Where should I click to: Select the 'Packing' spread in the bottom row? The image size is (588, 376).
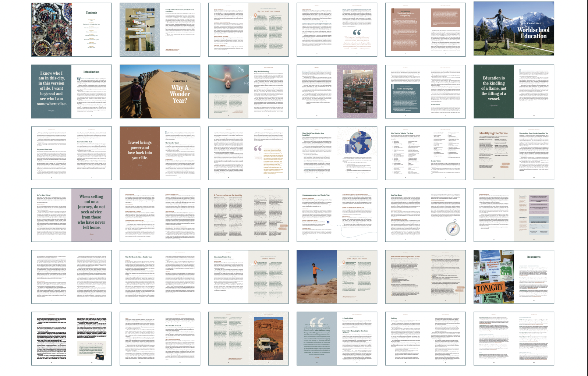pos(425,339)
